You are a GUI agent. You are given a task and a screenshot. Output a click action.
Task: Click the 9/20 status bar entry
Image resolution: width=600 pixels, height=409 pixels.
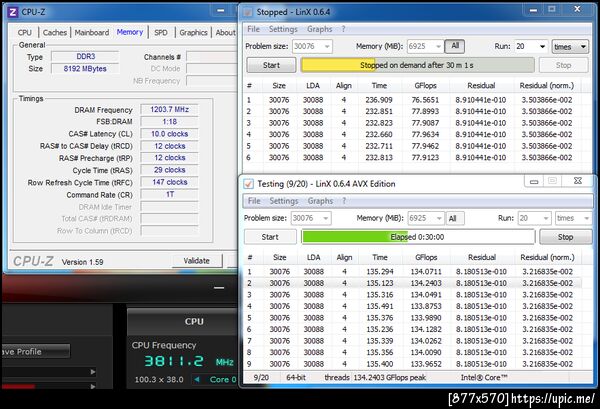261,378
